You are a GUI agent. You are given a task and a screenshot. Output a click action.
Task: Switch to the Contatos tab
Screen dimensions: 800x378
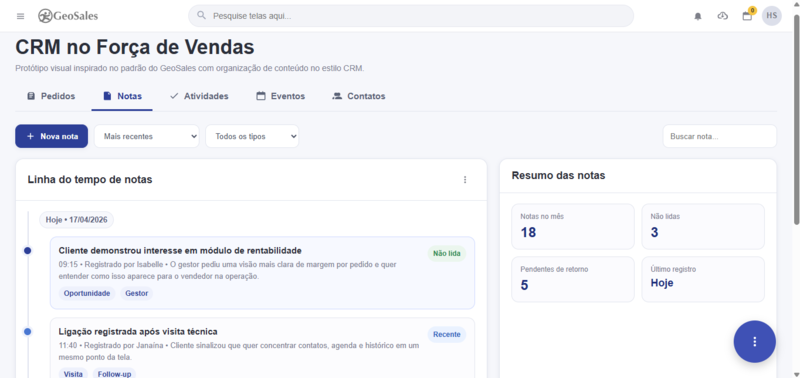(x=359, y=96)
